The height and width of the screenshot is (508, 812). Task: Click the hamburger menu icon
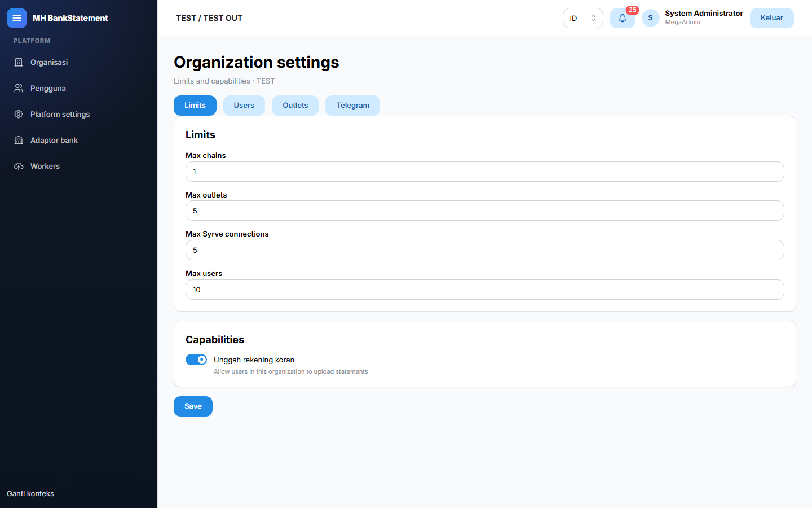click(x=17, y=18)
